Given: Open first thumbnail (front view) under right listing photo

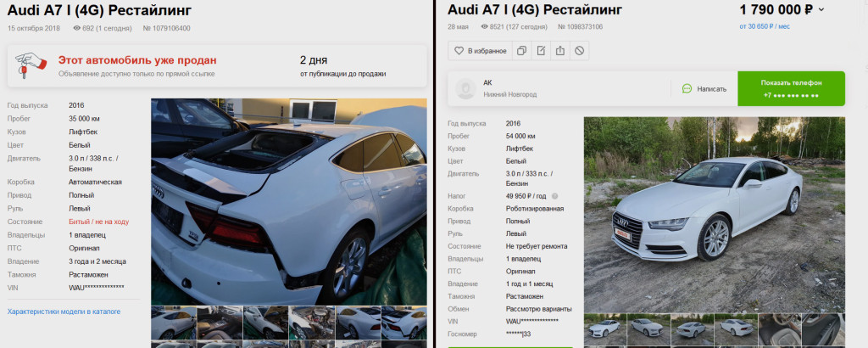Looking at the screenshot, I should (x=605, y=329).
